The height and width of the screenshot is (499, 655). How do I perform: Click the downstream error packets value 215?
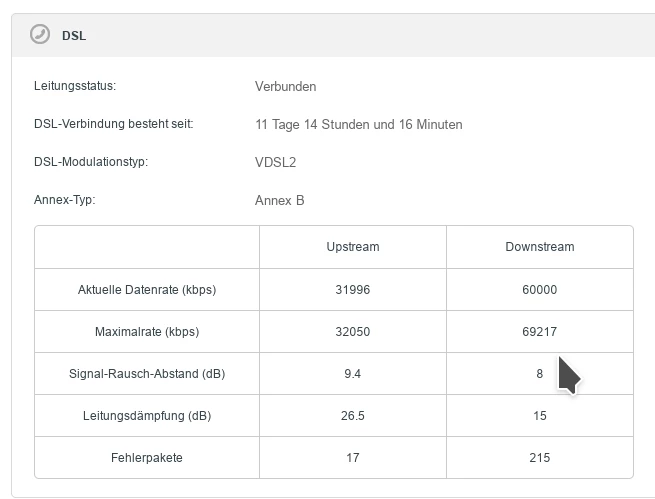click(x=539, y=457)
